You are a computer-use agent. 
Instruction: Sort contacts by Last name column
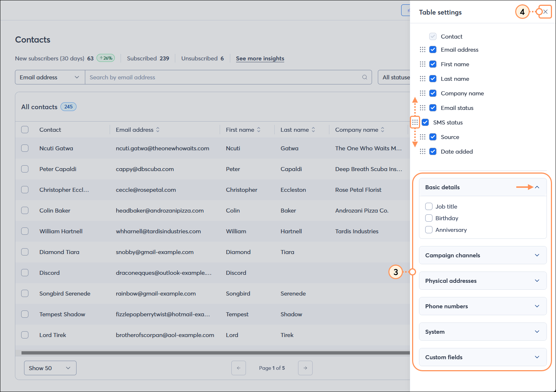point(313,130)
